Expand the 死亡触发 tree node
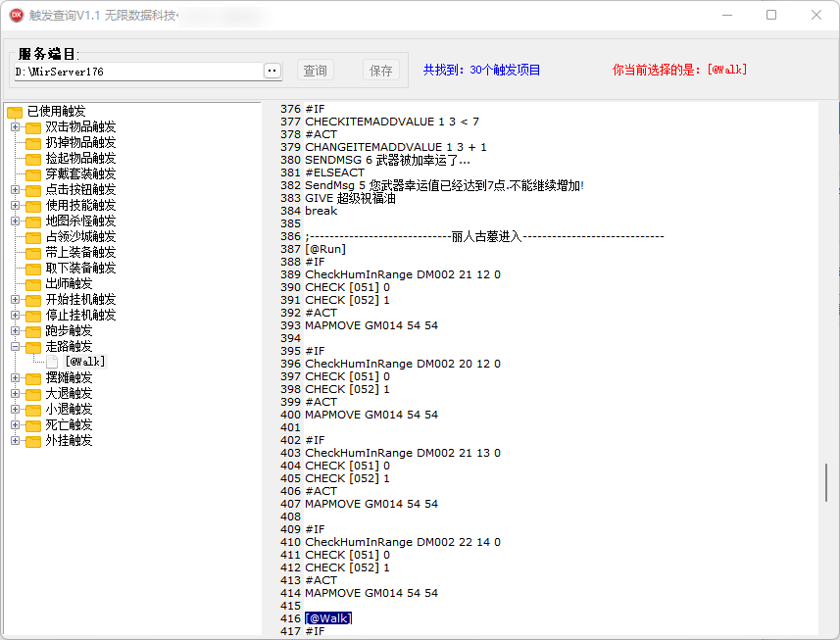The height and width of the screenshot is (640, 840). tap(15, 424)
